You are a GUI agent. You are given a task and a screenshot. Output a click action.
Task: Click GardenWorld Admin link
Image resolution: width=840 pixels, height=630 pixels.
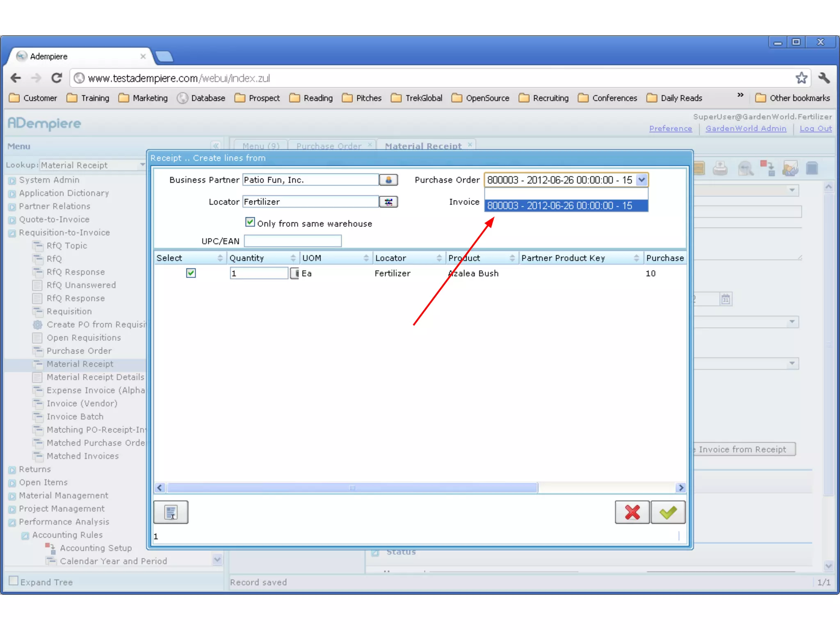(746, 128)
